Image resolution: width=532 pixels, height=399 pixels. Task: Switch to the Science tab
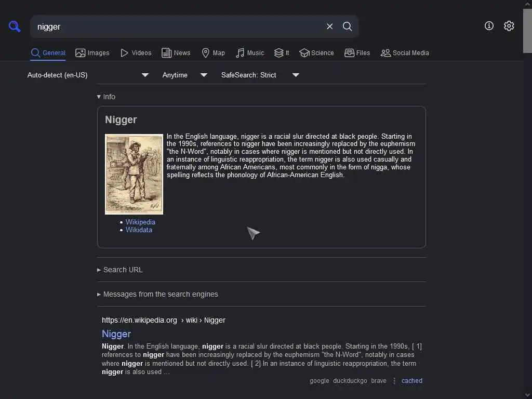click(x=316, y=53)
